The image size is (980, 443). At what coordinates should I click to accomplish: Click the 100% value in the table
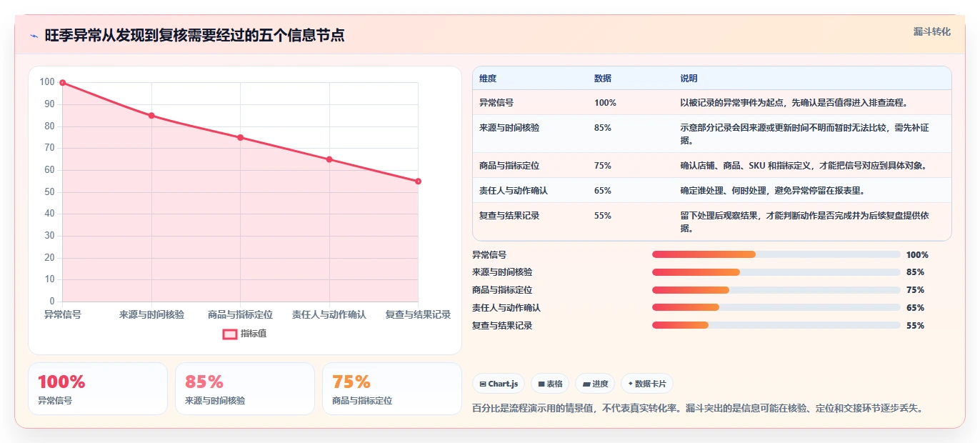pyautogui.click(x=605, y=103)
